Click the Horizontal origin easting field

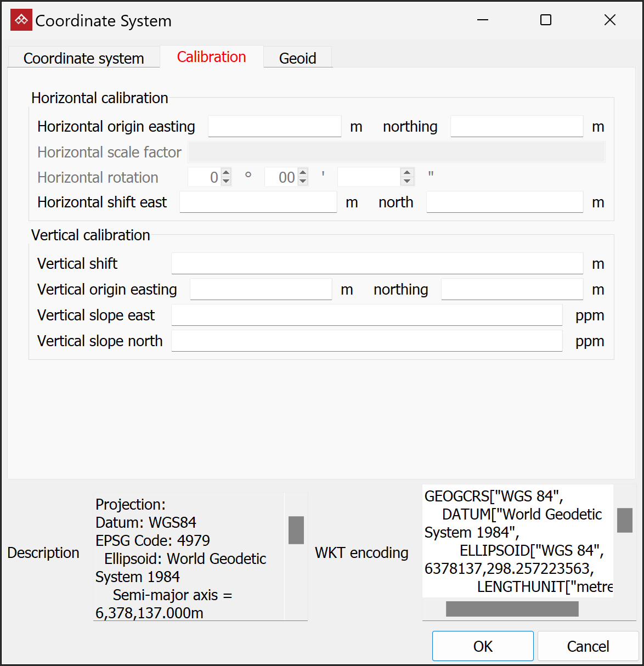pyautogui.click(x=275, y=126)
